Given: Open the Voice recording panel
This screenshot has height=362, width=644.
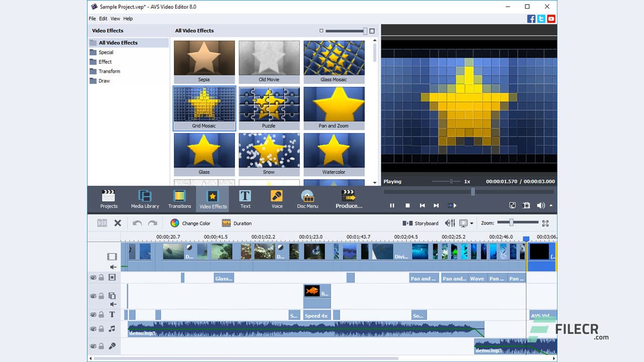Looking at the screenshot, I should click(x=276, y=199).
